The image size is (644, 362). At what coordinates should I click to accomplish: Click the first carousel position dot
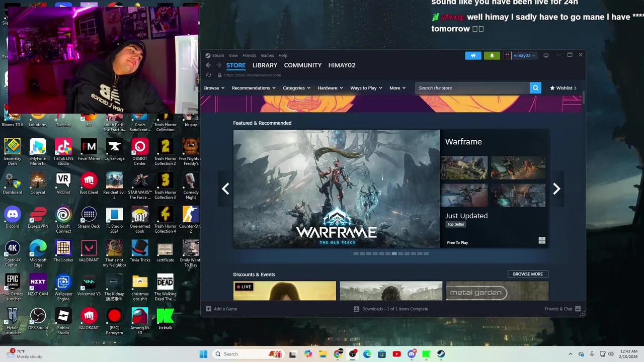coord(356,253)
